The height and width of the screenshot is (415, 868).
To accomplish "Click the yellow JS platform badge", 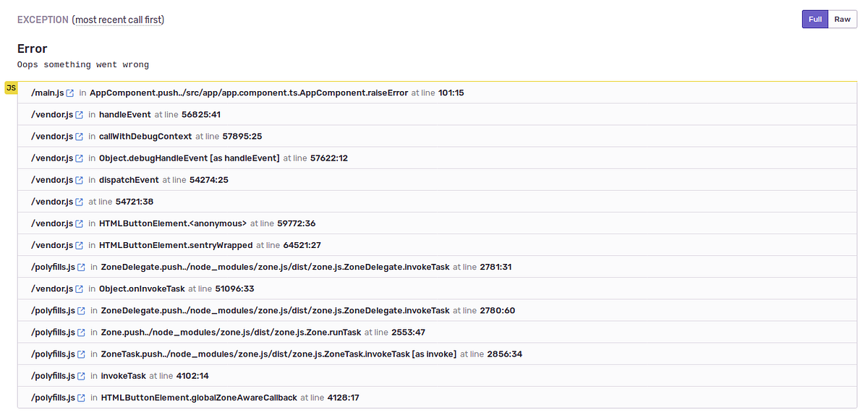I will coord(11,87).
